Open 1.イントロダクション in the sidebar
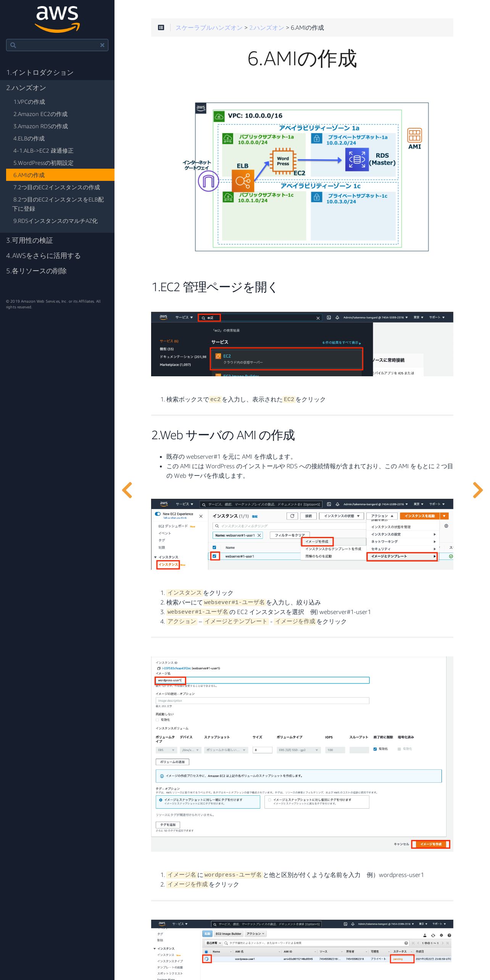The image size is (490, 980). click(57, 73)
